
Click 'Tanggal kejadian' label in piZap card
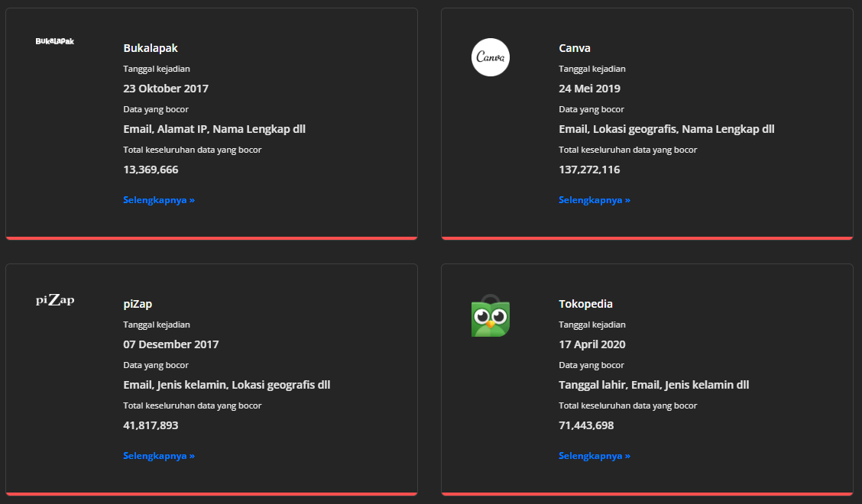pyautogui.click(x=157, y=325)
